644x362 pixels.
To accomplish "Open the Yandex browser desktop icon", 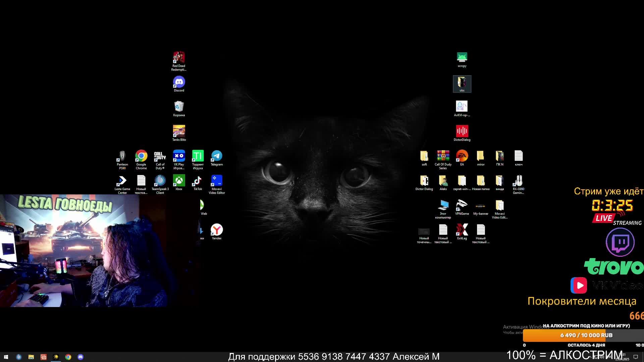I will point(217,230).
